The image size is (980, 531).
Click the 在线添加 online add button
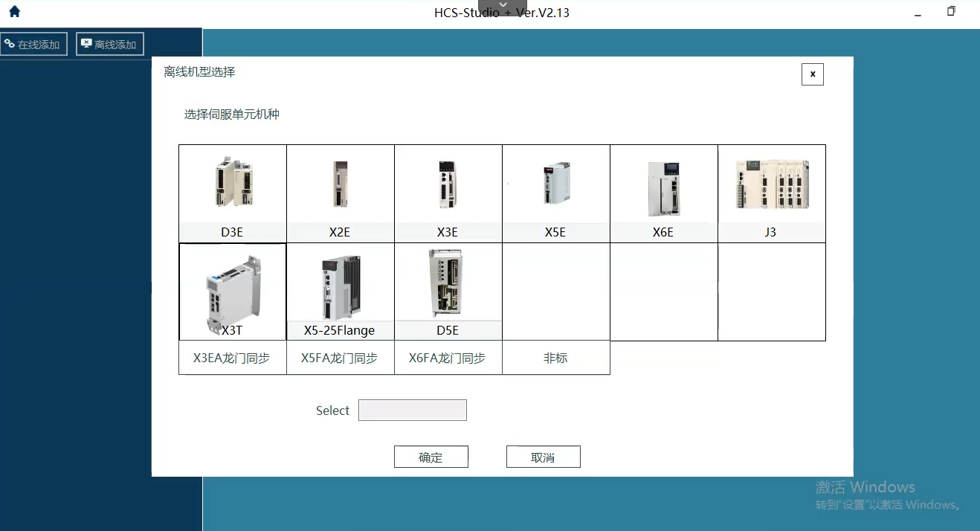33,44
